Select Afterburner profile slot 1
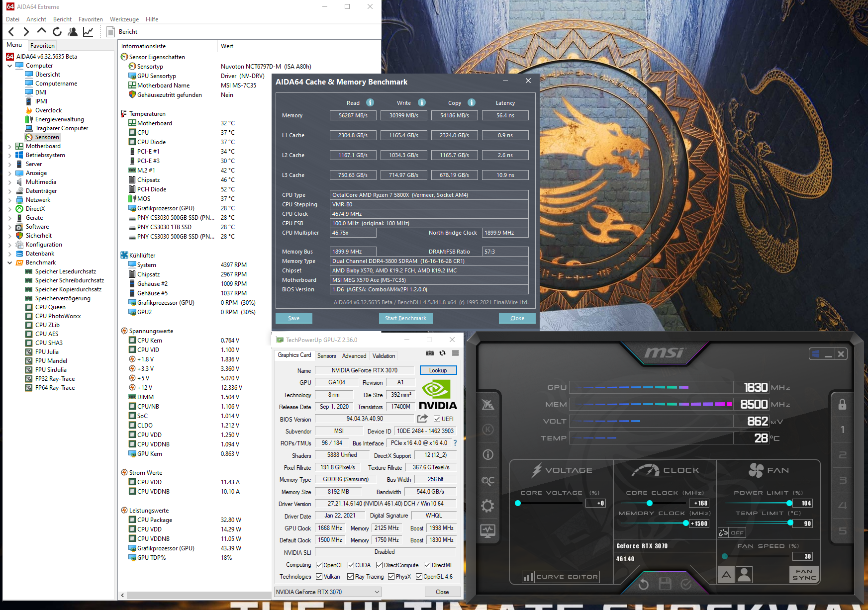 pyautogui.click(x=842, y=430)
